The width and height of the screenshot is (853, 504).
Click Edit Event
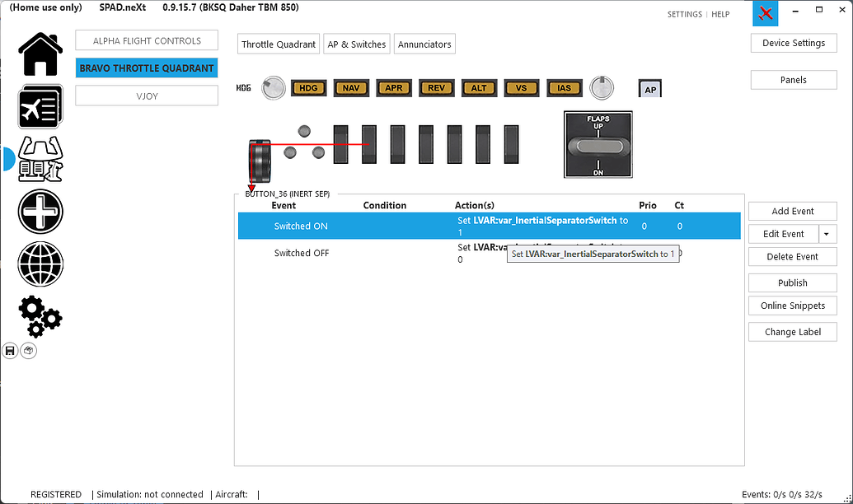point(784,235)
